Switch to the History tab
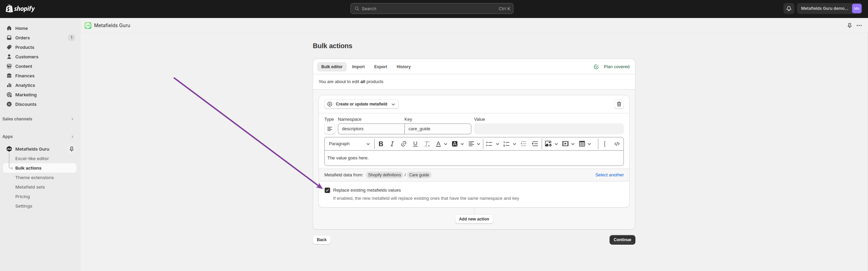 (403, 67)
